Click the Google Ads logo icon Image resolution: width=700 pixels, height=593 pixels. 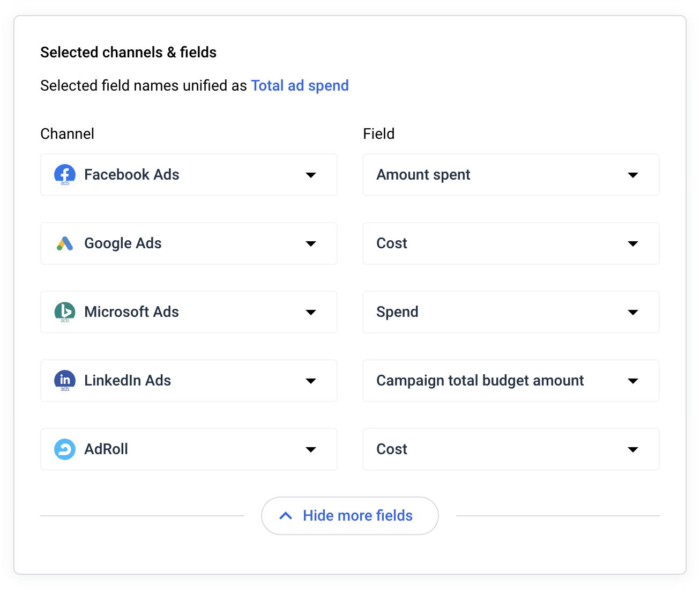tap(64, 243)
